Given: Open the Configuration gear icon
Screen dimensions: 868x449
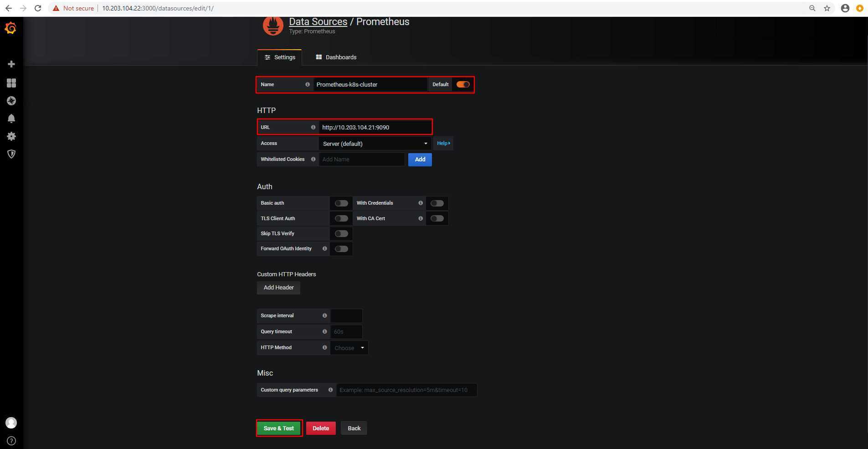Looking at the screenshot, I should [11, 136].
